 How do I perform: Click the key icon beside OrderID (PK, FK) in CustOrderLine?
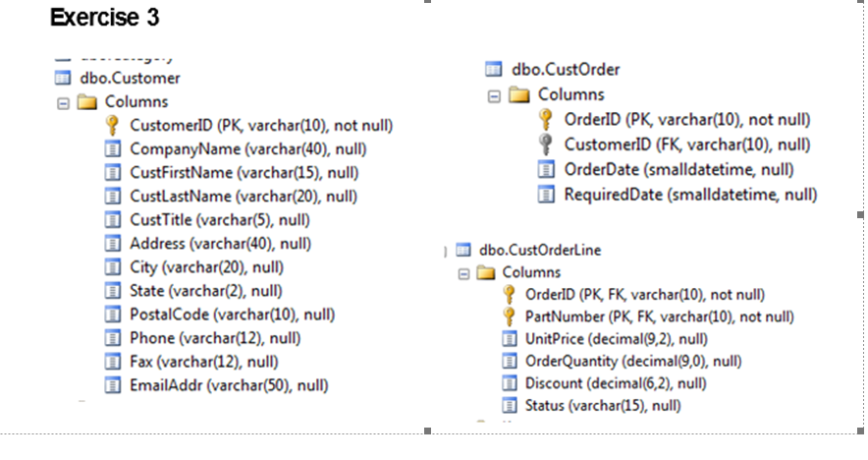point(509,294)
